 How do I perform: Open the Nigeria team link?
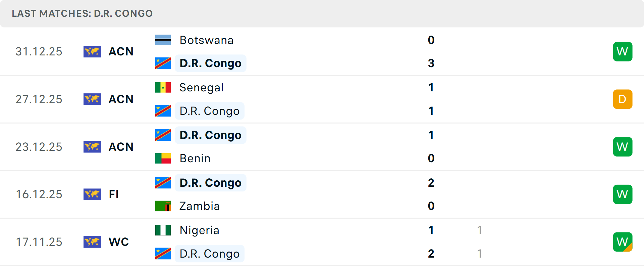point(199,230)
